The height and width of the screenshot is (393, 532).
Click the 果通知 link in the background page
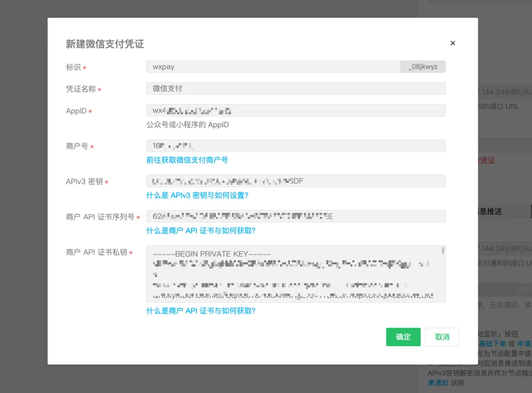[x=438, y=383]
